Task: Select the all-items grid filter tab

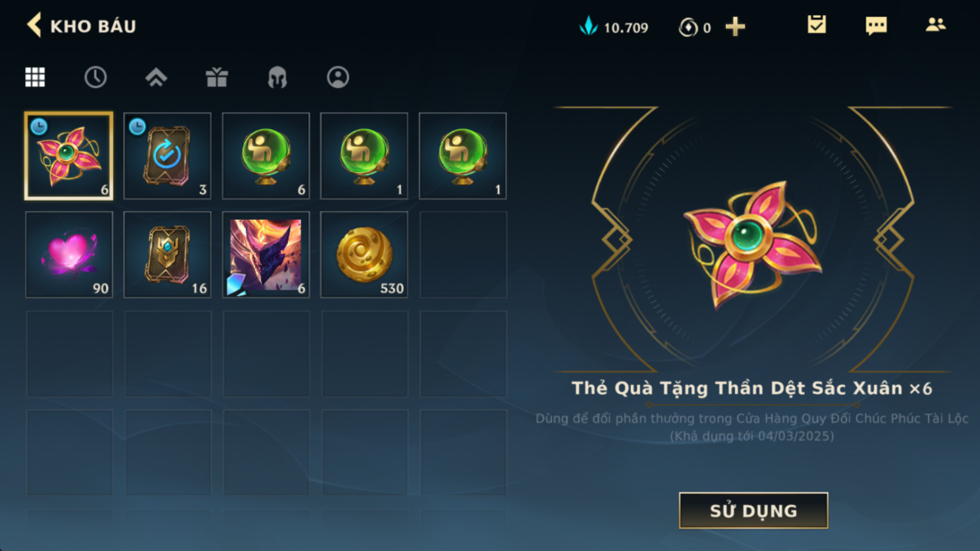Action: [35, 77]
